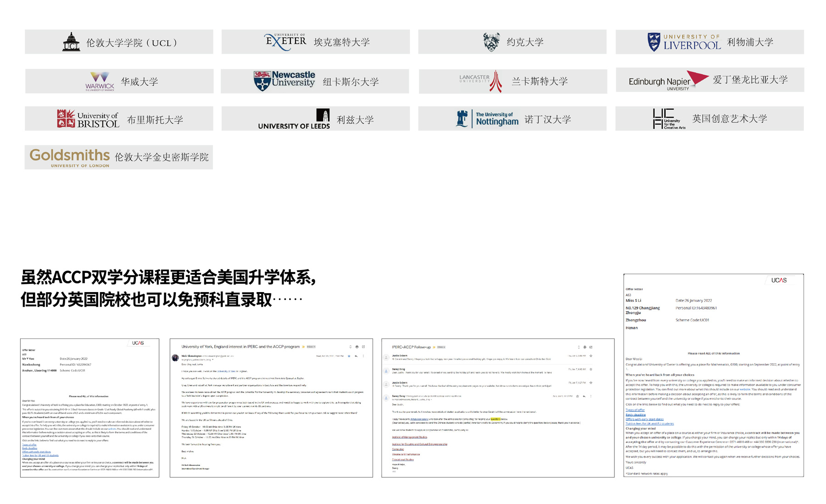826x504 pixels.
Task: Expand recipient details under Nick Skeavington's name
Action: pyautogui.click(x=213, y=360)
